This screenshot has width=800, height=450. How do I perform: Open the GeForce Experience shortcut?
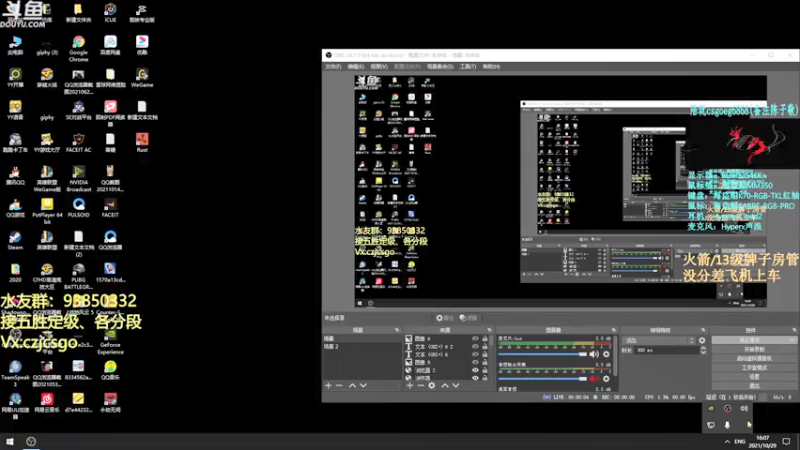coord(110,341)
